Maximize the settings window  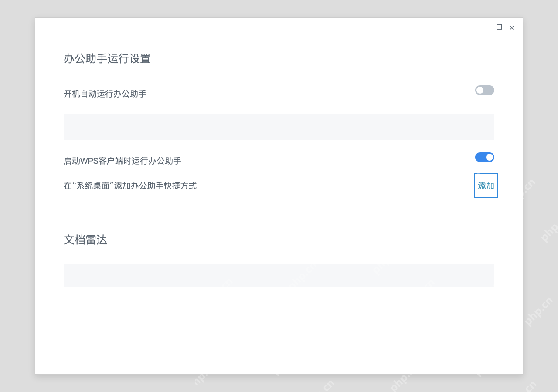tap(499, 27)
